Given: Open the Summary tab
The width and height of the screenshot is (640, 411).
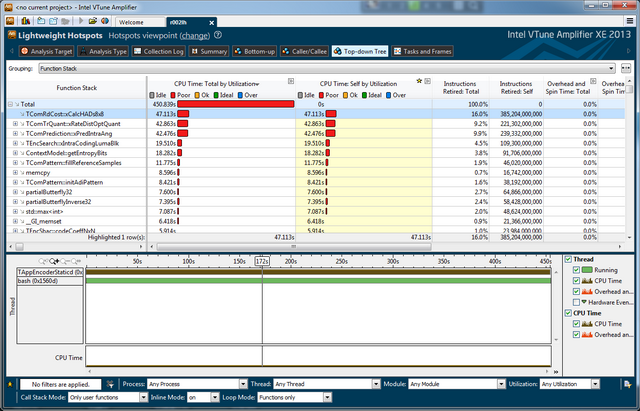Looking at the screenshot, I should click(x=209, y=51).
